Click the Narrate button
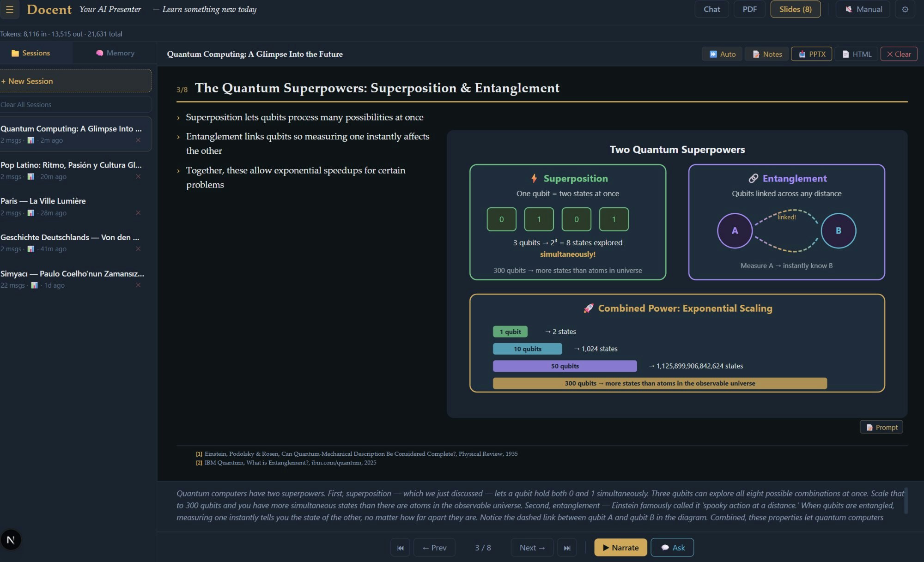 620,548
